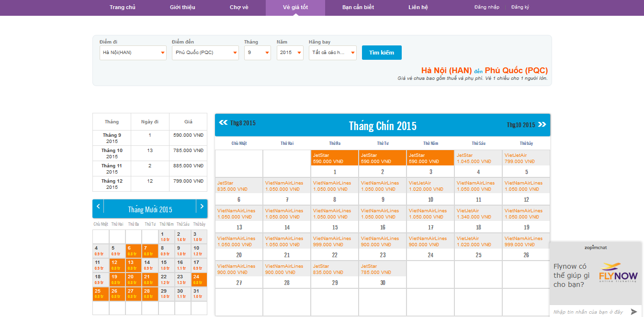Select JetStar 835.000 VNĐ on September 29
Image resolution: width=644 pixels, height=317 pixels.
(335, 269)
